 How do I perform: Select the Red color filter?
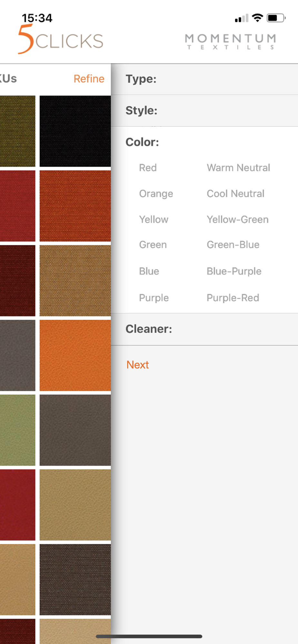(x=148, y=168)
